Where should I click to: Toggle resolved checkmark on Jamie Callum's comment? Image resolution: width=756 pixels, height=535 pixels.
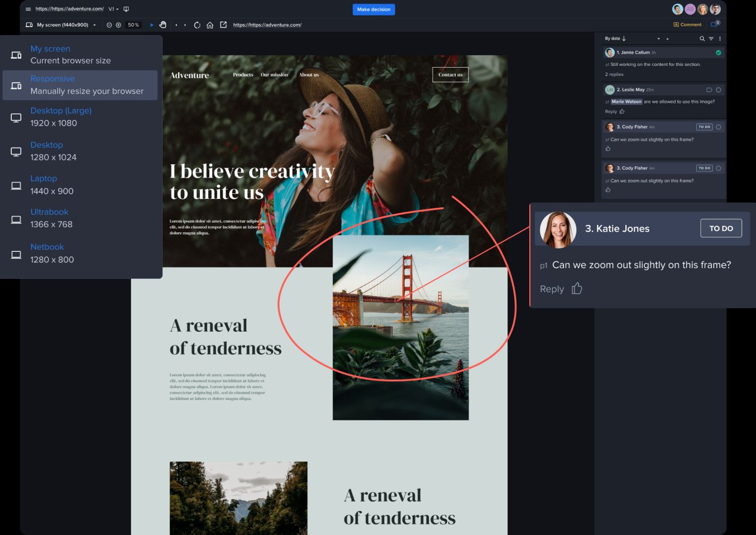pyautogui.click(x=718, y=52)
